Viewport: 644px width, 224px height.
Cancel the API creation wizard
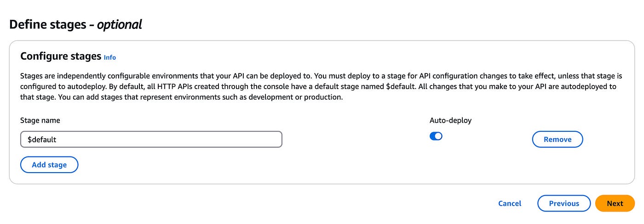click(510, 203)
